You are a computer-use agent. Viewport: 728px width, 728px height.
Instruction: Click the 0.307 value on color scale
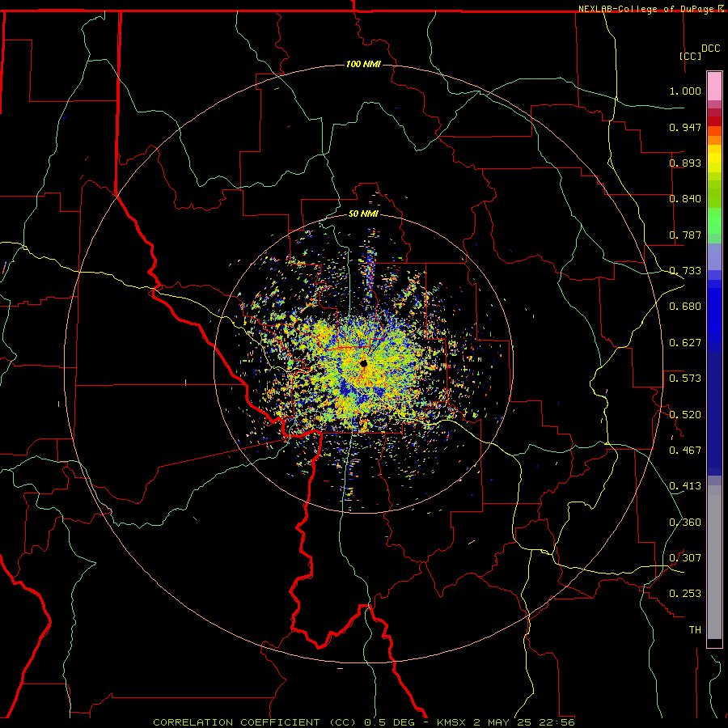[x=685, y=558]
